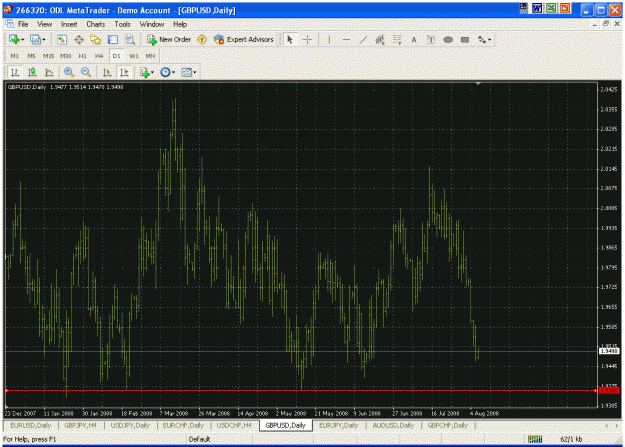Screen dimensions: 625x447
Task: Set timeframe to M15
Action: coord(48,56)
